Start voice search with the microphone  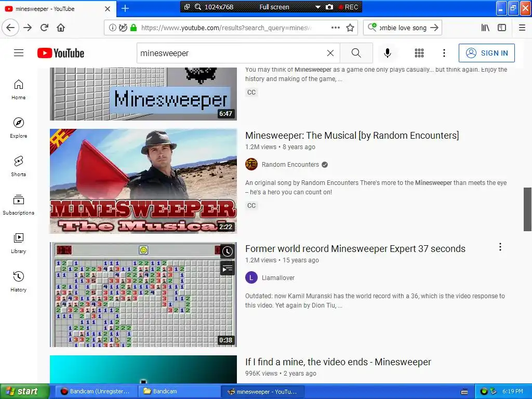tap(388, 53)
